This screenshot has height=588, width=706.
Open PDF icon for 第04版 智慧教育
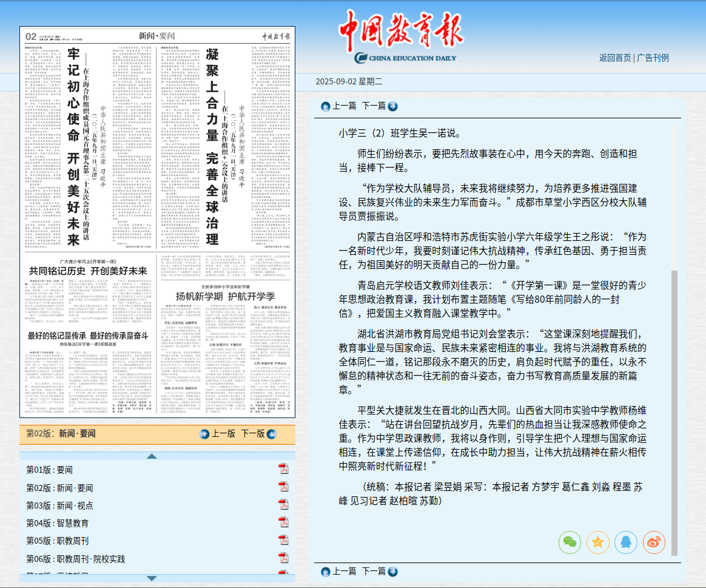tap(283, 522)
